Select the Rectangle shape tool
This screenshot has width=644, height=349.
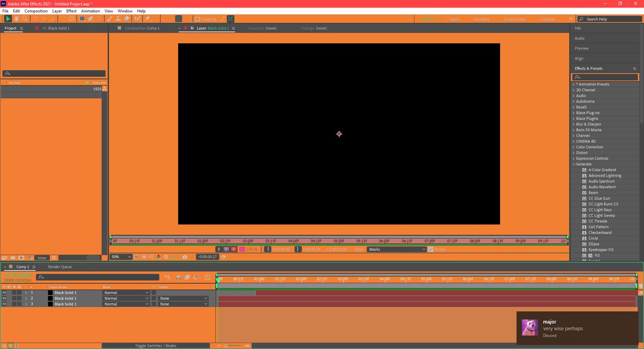pyautogui.click(x=82, y=18)
